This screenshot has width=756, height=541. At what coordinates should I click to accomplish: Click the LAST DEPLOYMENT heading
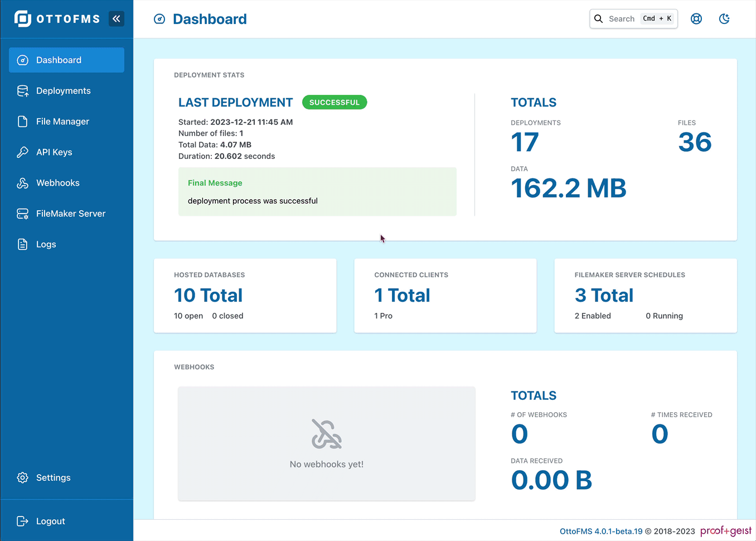point(235,103)
